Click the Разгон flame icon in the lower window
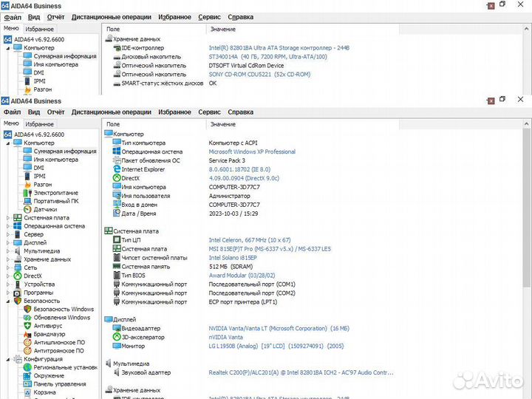The width and height of the screenshot is (532, 399). 27,185
